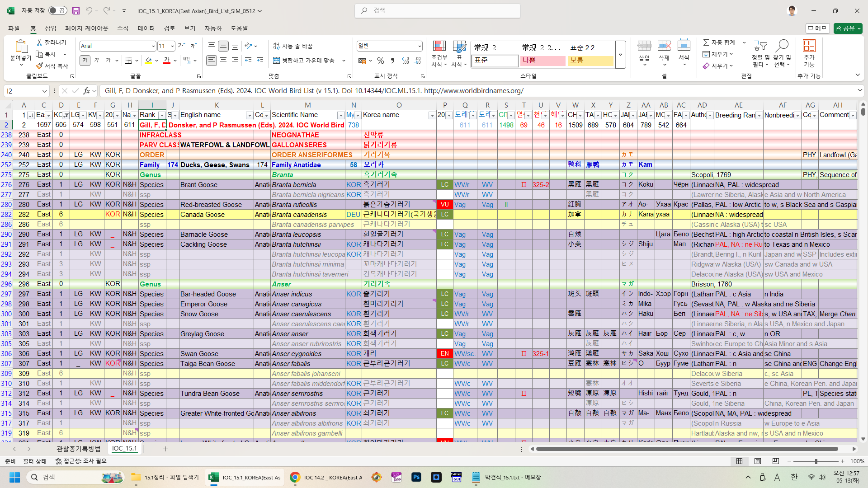
Task: Click the 메모 comments button
Action: tap(817, 28)
